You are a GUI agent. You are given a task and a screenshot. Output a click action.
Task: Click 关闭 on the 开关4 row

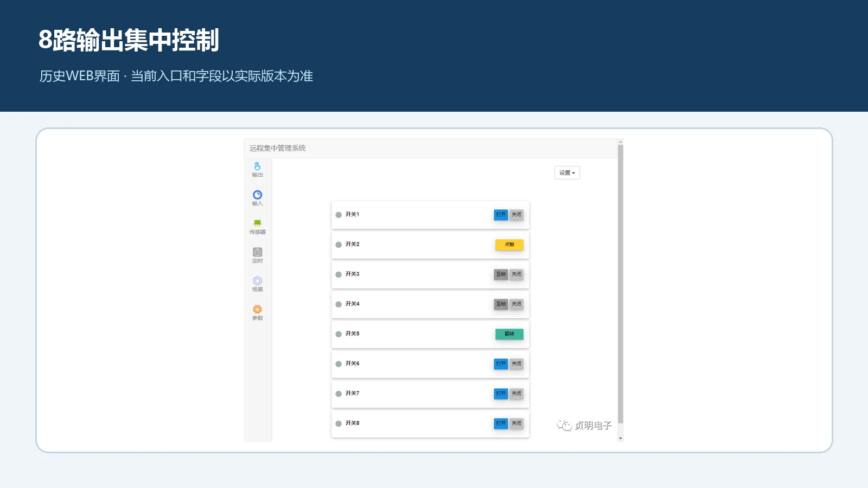click(516, 304)
